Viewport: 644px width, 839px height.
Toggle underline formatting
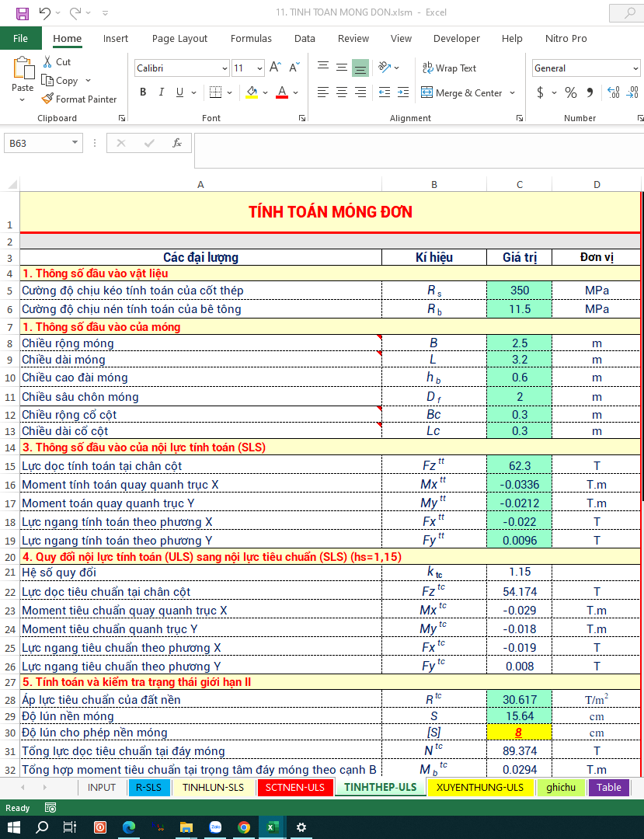click(x=179, y=92)
